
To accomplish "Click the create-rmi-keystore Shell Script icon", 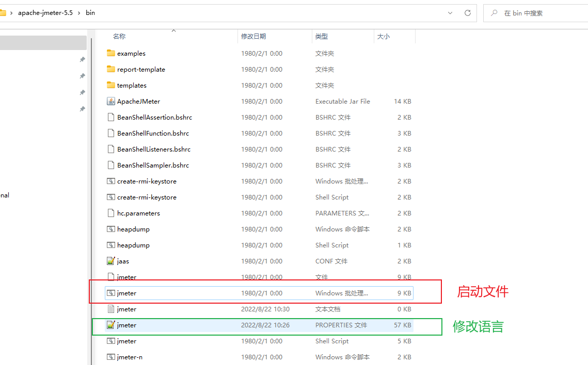I will click(x=110, y=197).
